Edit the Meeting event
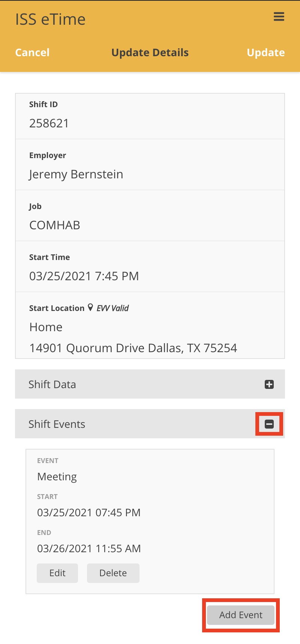The height and width of the screenshot is (644, 300). click(x=57, y=573)
